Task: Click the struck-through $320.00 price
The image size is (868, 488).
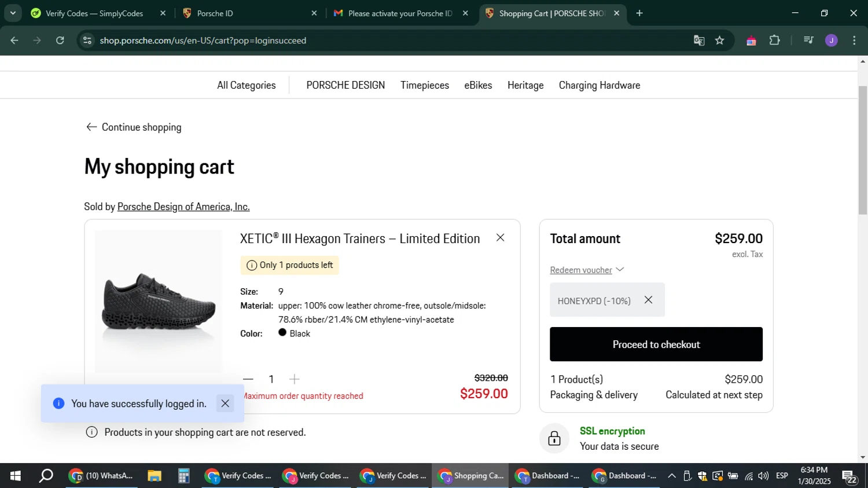Action: pos(491,378)
